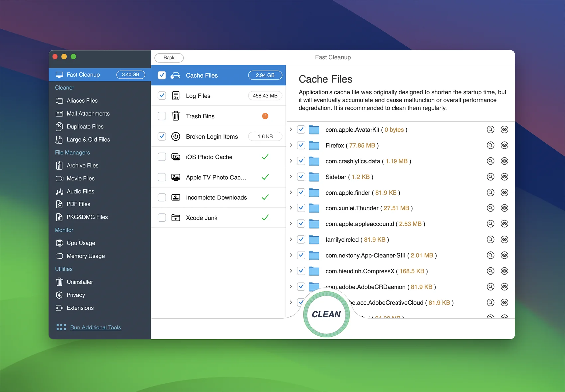
Task: Open the Uninstaller utility
Action: (x=100, y=282)
